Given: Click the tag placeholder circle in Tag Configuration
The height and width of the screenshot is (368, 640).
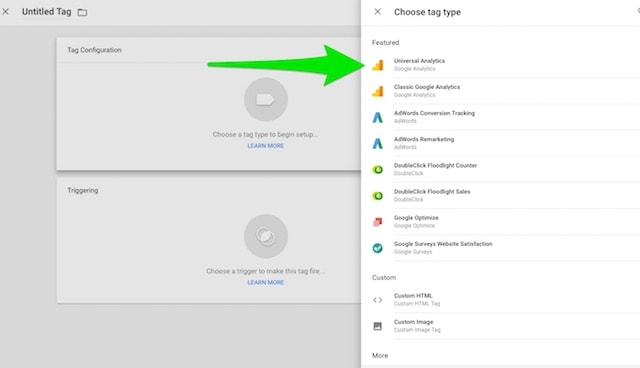Looking at the screenshot, I should pos(266,100).
